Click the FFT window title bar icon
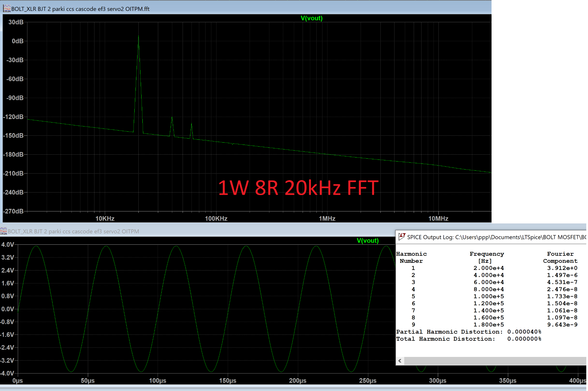Screen dimensions: 588x391 point(7,9)
